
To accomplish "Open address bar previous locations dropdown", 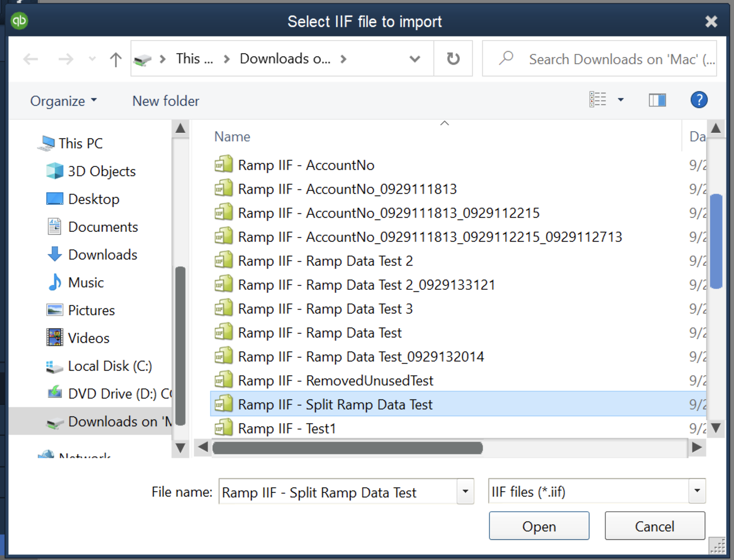I will pos(415,59).
